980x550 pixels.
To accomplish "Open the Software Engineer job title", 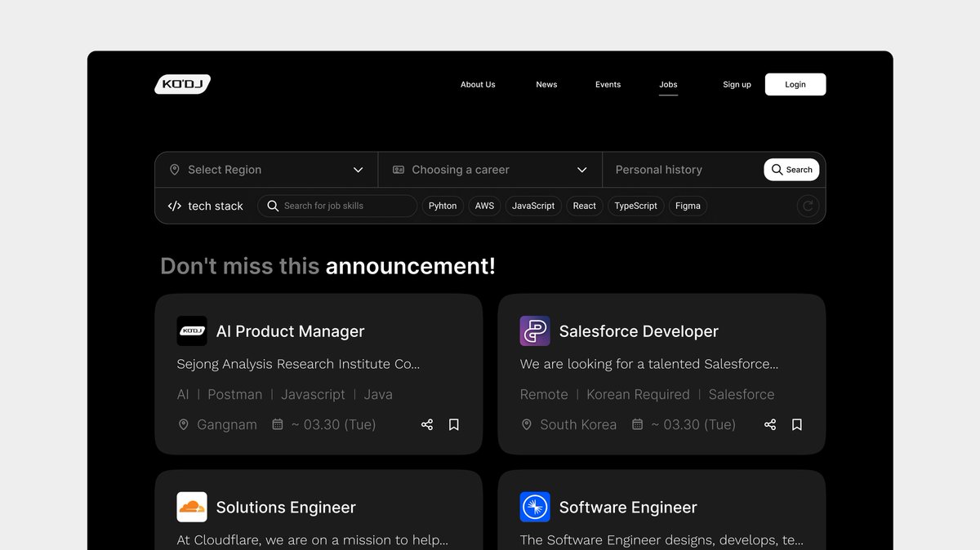I will pos(628,508).
